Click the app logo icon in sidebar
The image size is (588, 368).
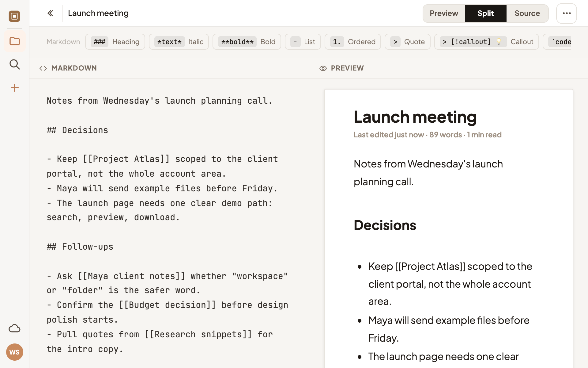tap(14, 16)
